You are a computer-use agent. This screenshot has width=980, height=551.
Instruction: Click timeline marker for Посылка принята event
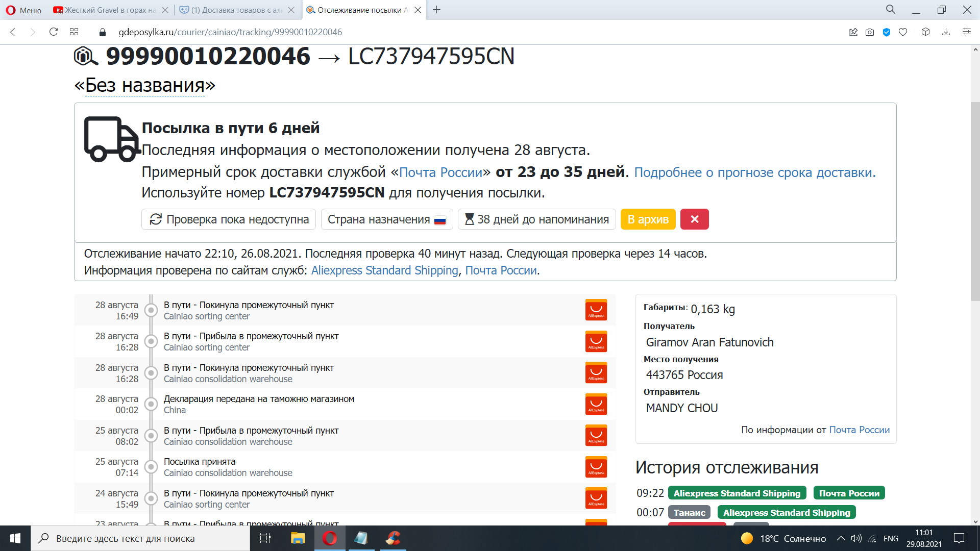pos(151,467)
